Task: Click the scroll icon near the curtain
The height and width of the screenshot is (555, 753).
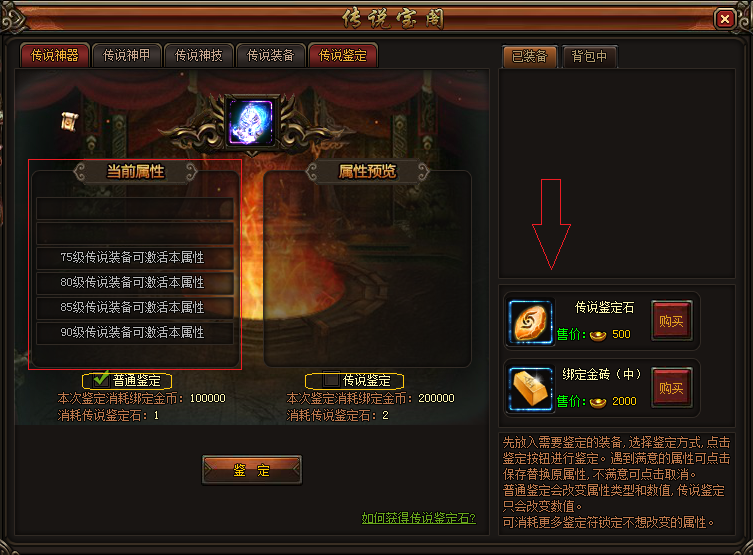Action: [69, 121]
